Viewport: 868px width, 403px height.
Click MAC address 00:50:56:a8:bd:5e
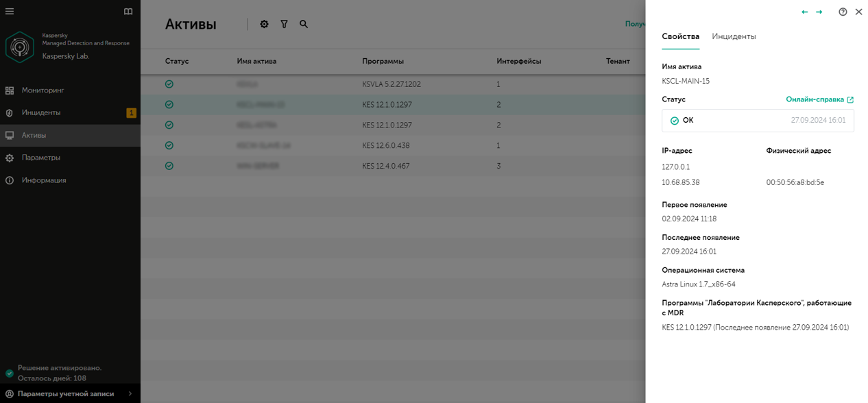coord(795,182)
